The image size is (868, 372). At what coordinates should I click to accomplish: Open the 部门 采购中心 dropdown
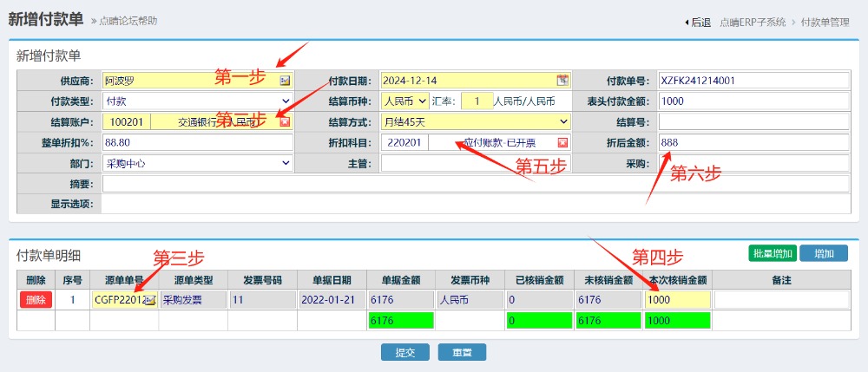[x=198, y=164]
